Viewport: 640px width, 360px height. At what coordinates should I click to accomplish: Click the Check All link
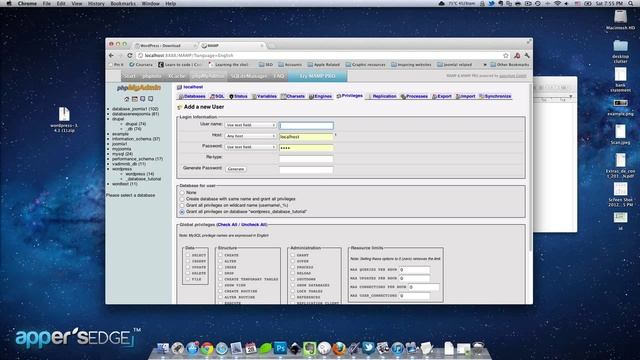[227, 225]
